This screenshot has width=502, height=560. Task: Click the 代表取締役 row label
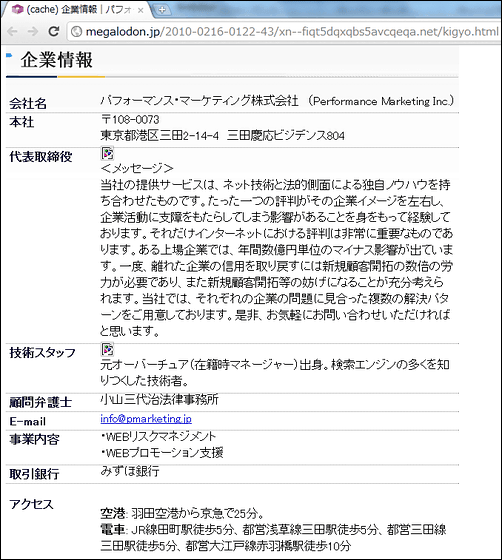(x=41, y=156)
